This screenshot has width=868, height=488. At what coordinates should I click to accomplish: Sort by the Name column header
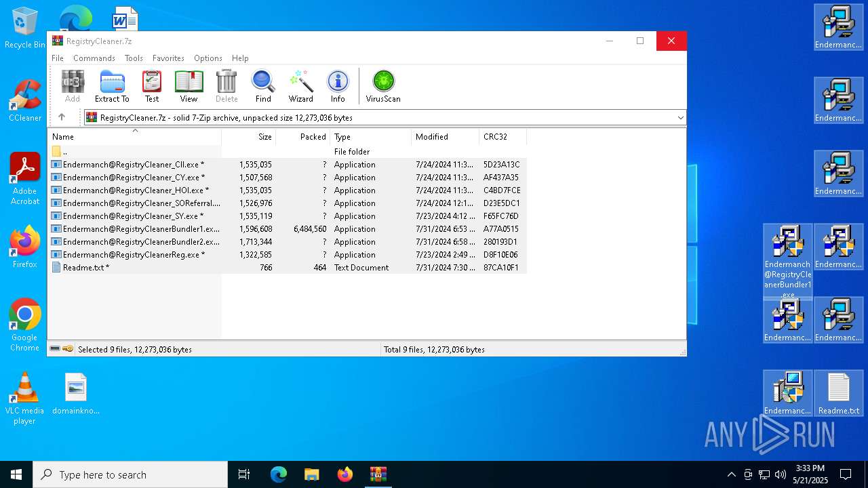tap(134, 137)
